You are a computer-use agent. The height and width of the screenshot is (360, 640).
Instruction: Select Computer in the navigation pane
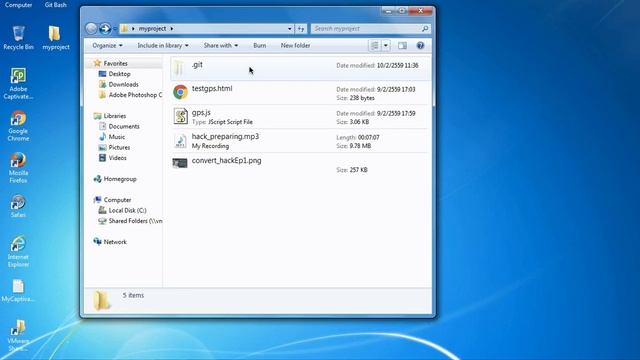[117, 200]
